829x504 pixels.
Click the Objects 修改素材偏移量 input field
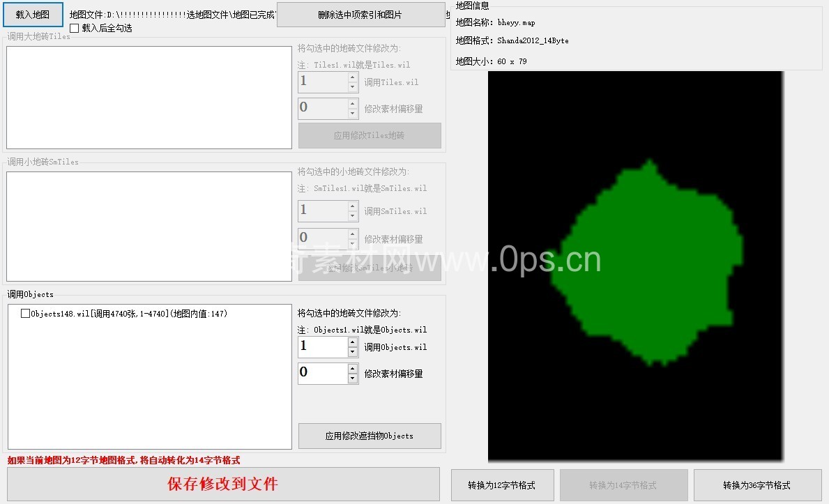pos(322,373)
